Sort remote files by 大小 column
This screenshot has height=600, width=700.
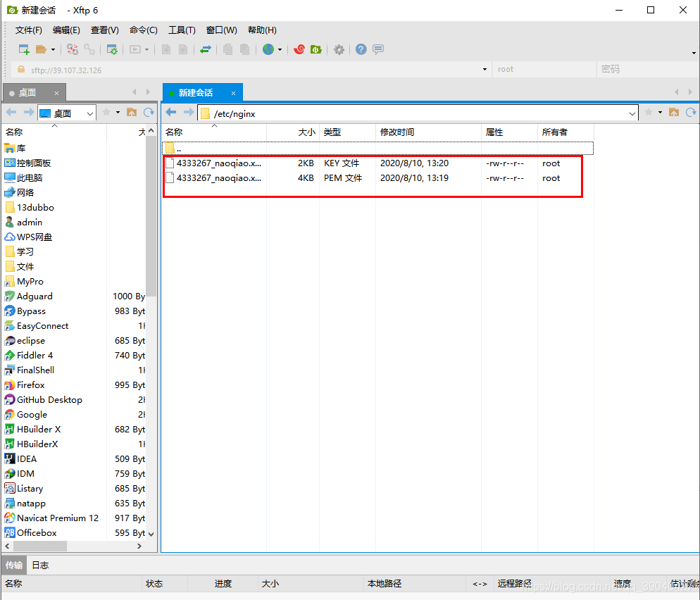[x=293, y=132]
